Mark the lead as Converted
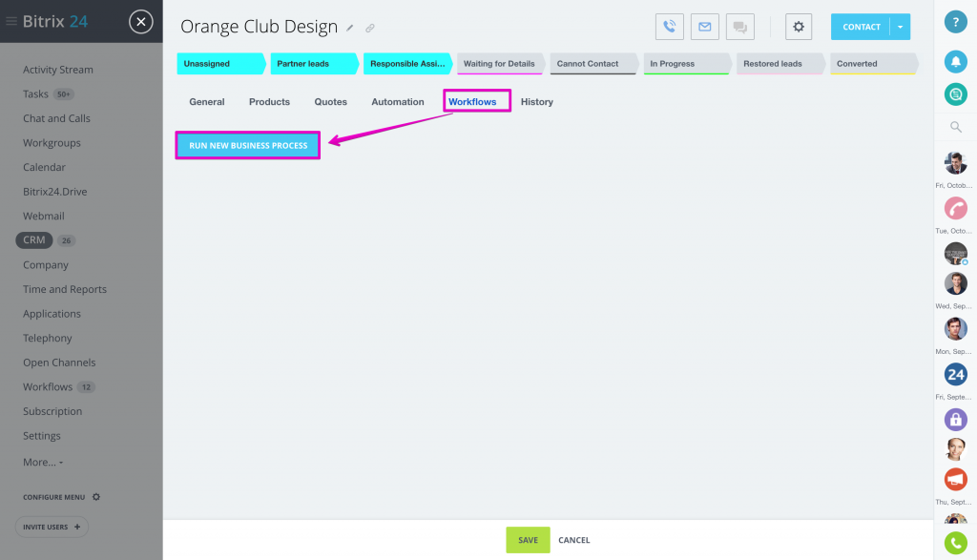Screen dimensions: 977x560 pyautogui.click(x=874, y=64)
